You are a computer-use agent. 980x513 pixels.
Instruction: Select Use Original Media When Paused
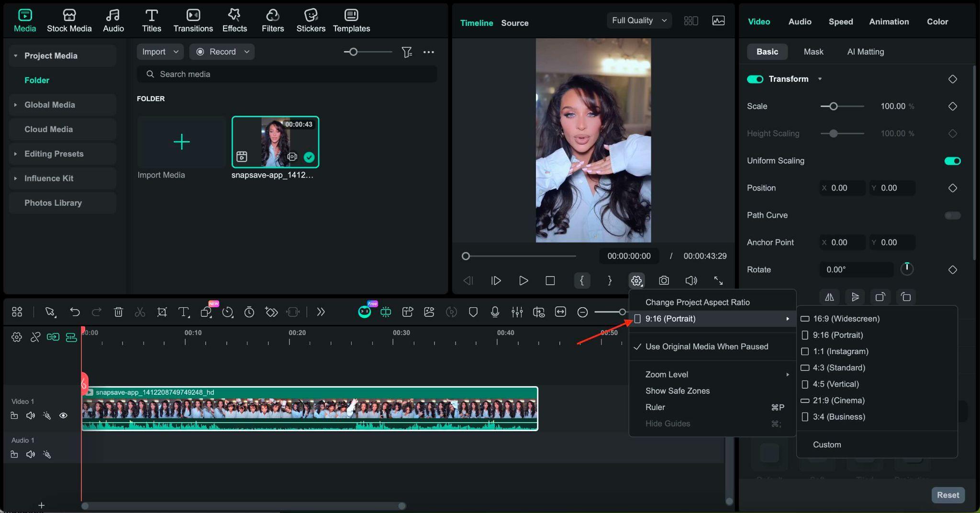[x=706, y=346]
